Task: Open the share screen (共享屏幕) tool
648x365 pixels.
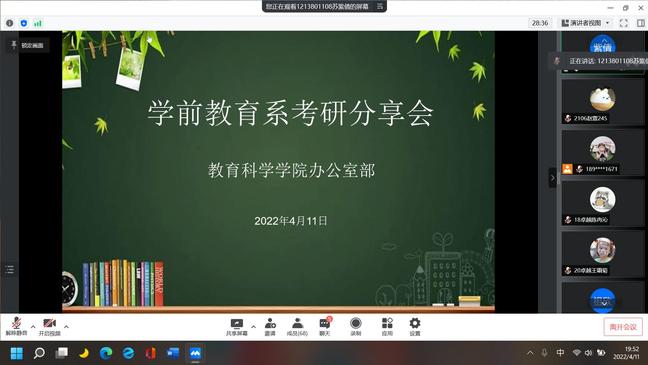Action: point(236,327)
